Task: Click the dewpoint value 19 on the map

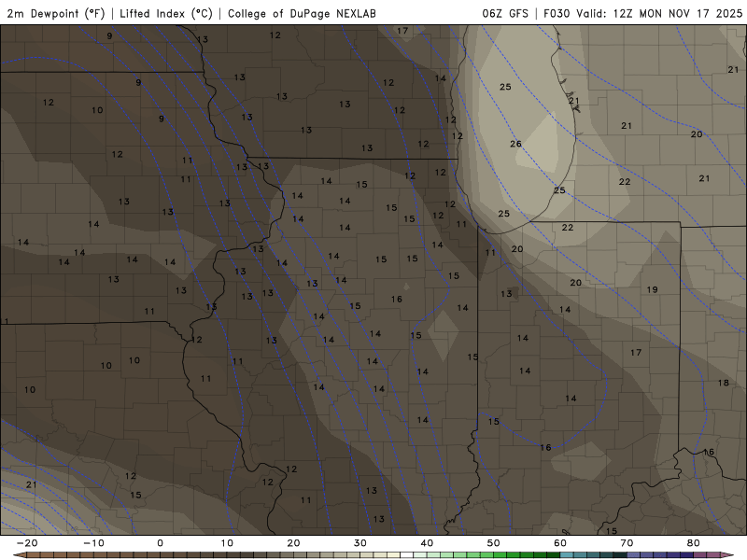Action: tap(652, 289)
